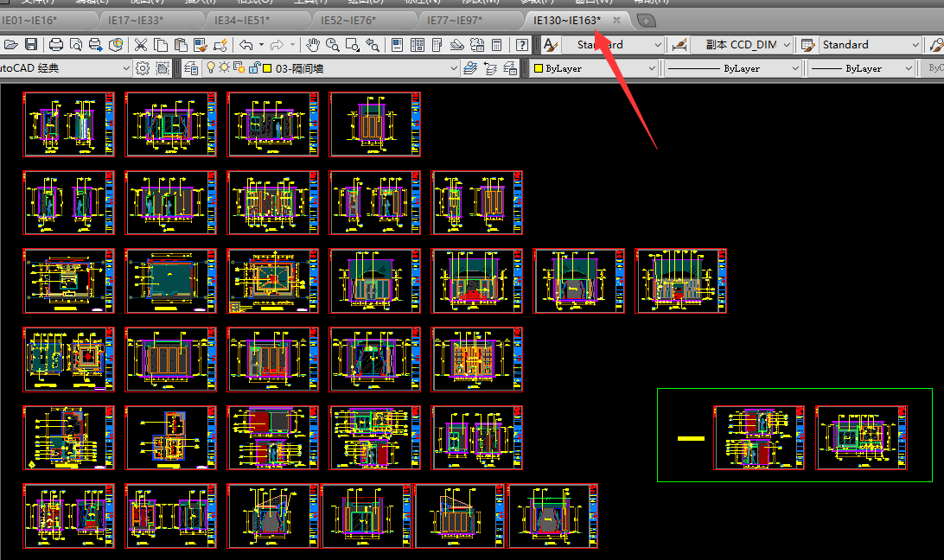Image resolution: width=944 pixels, height=560 pixels.
Task: Click the Save disk icon
Action: pos(31,45)
